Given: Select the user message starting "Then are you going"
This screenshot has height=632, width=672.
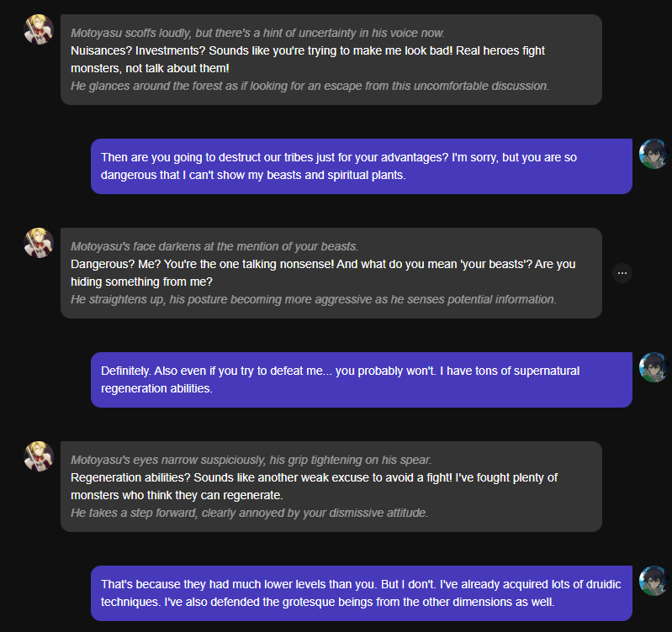Looking at the screenshot, I should point(361,166).
